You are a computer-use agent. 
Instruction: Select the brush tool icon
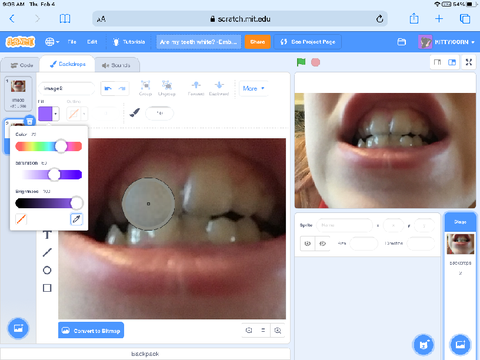134,113
